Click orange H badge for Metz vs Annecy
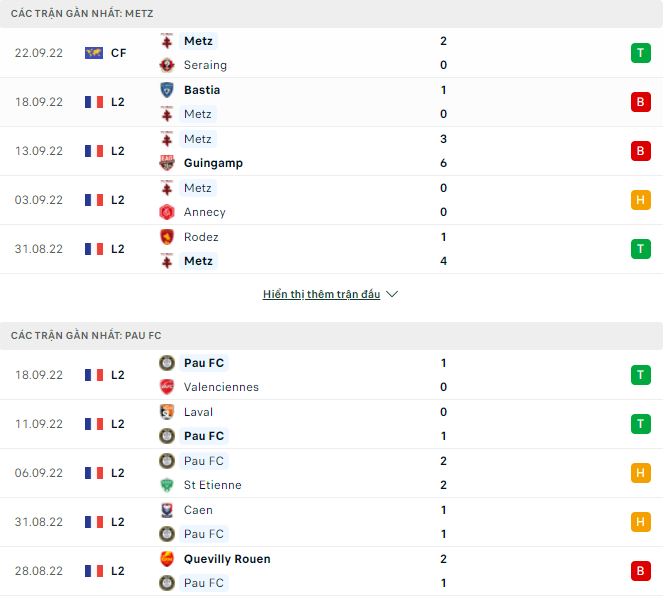This screenshot has height=600, width=671. [x=640, y=200]
